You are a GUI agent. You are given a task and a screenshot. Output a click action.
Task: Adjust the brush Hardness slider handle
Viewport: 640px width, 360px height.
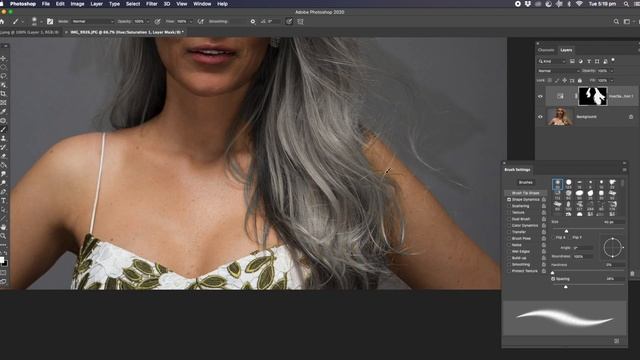553,273
